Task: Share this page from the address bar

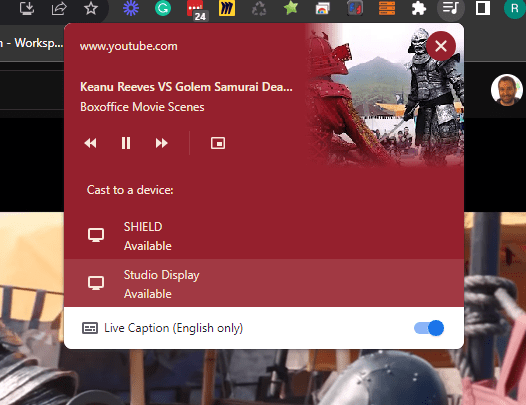Action: (59, 8)
